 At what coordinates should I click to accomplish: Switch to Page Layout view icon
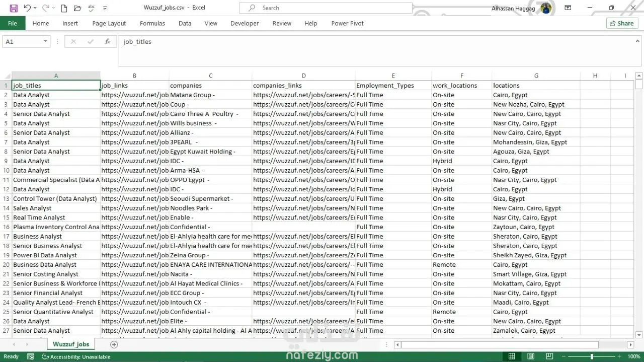[x=531, y=356]
